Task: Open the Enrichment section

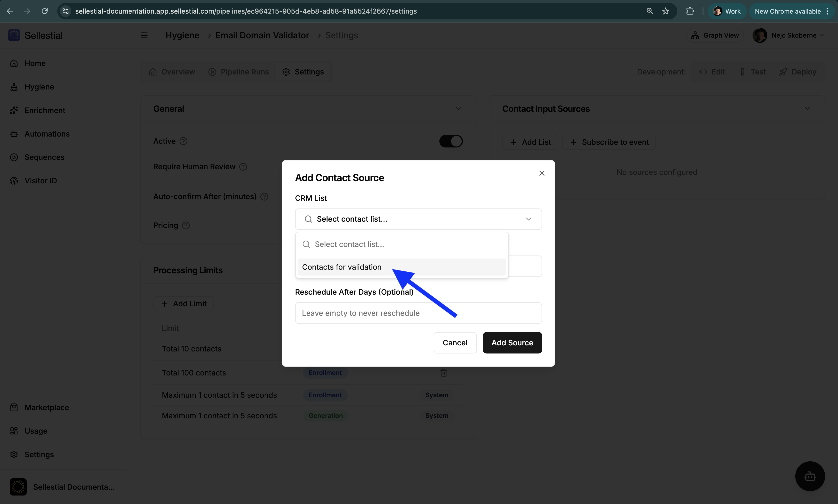Action: tap(44, 110)
